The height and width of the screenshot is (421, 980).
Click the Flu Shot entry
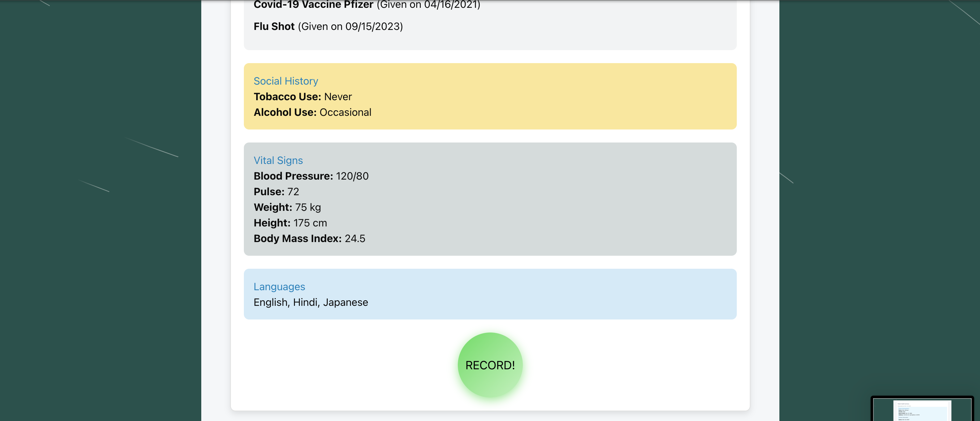tap(274, 26)
